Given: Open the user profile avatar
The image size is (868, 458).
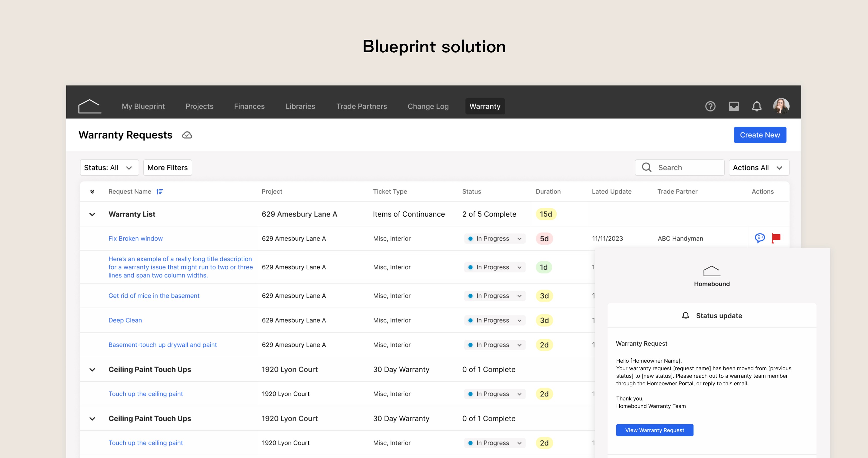Looking at the screenshot, I should [x=781, y=106].
